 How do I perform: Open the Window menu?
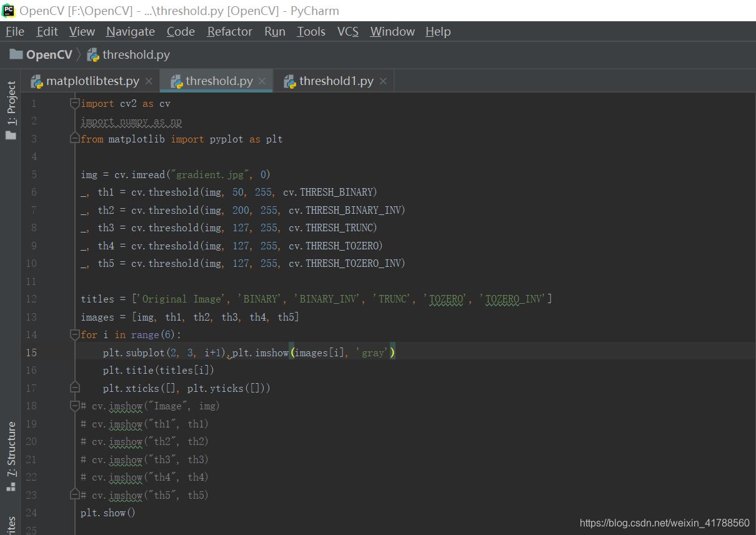coord(392,32)
